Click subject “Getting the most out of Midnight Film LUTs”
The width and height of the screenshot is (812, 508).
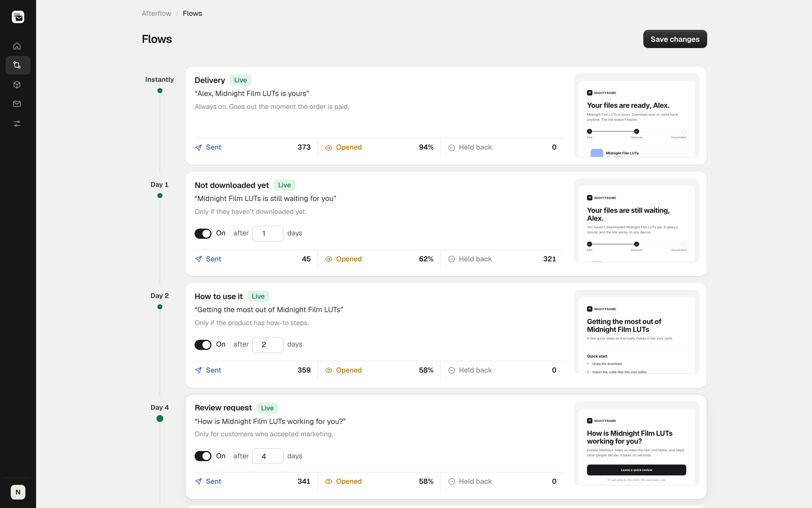pos(269,309)
